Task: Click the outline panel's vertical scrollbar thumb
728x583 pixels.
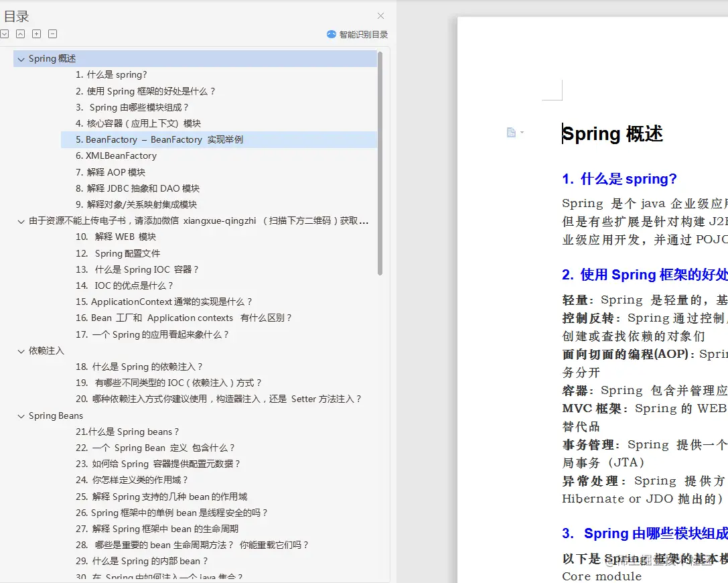Action: [380, 164]
